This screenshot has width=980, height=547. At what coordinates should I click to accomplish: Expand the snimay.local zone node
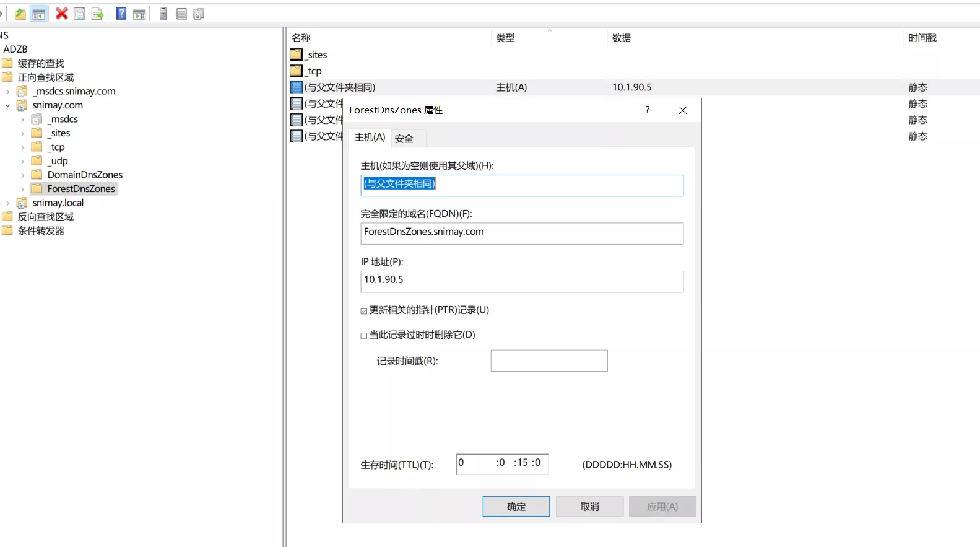[x=8, y=203]
